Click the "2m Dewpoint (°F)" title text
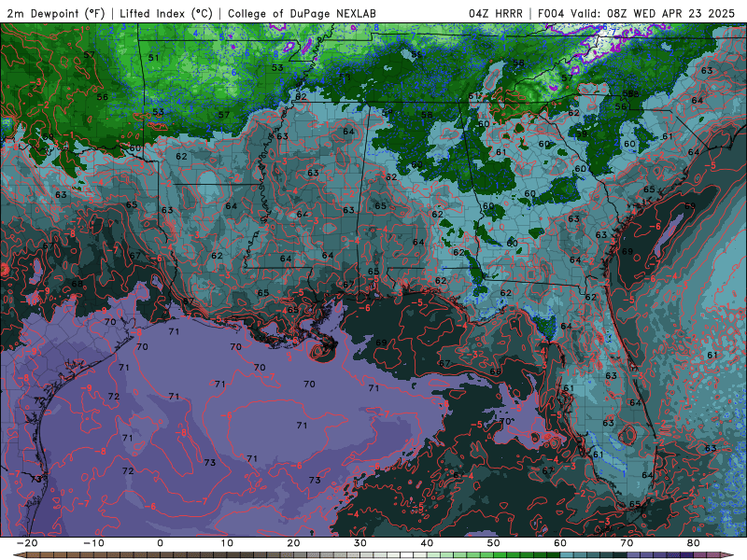 56,13
